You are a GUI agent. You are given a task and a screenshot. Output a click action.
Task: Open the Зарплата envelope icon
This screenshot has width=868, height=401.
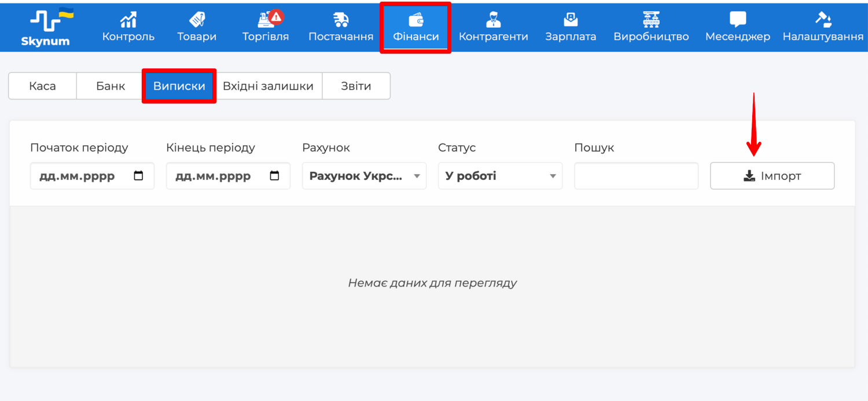571,20
